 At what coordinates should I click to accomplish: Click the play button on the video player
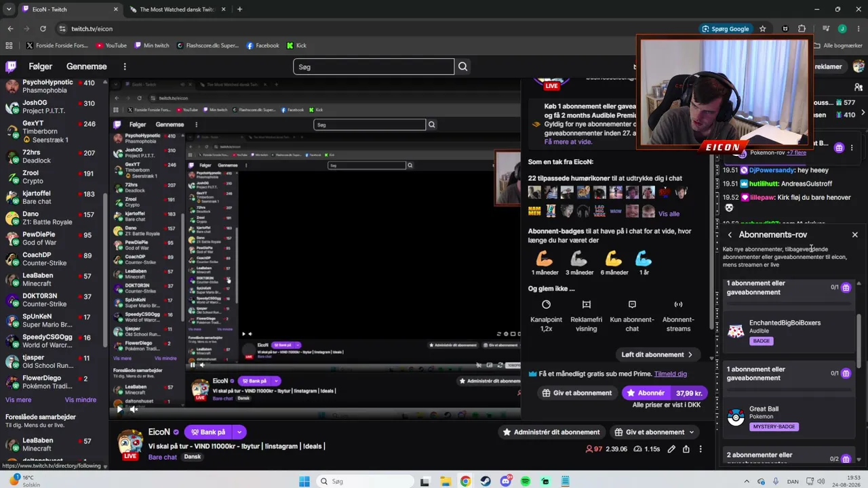tap(119, 409)
